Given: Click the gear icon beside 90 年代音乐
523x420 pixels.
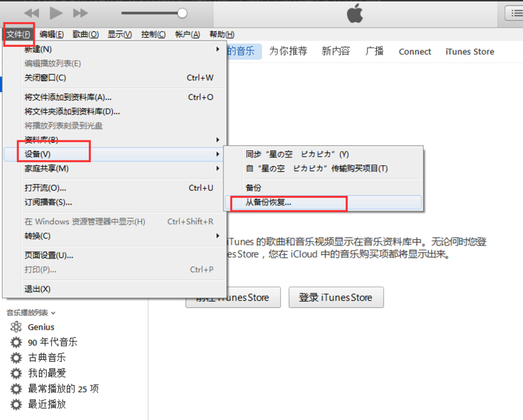Looking at the screenshot, I should 16,343.
